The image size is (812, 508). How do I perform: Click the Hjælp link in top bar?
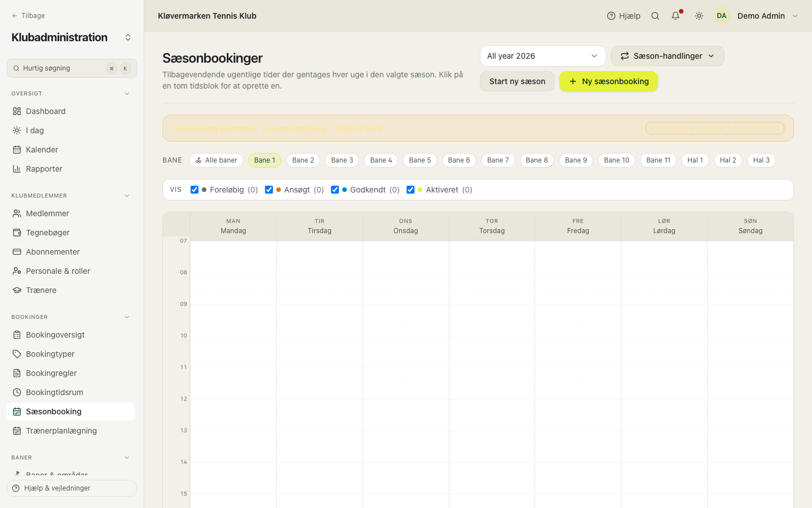[x=624, y=16]
